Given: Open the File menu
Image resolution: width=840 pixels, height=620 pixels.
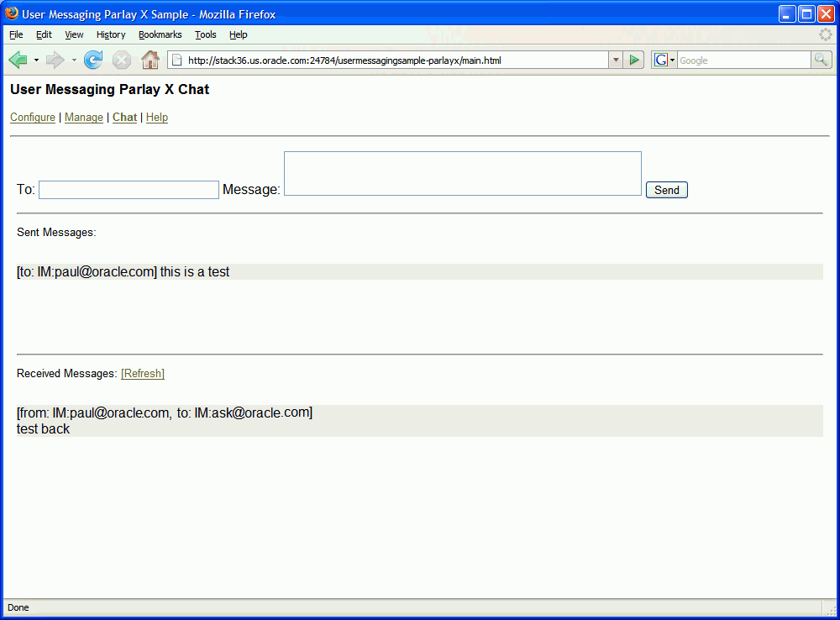Looking at the screenshot, I should [x=16, y=34].
